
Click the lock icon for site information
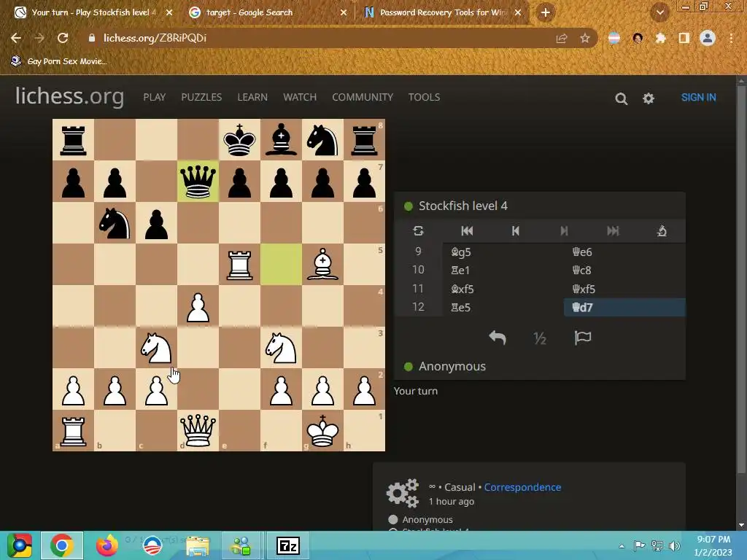point(92,38)
